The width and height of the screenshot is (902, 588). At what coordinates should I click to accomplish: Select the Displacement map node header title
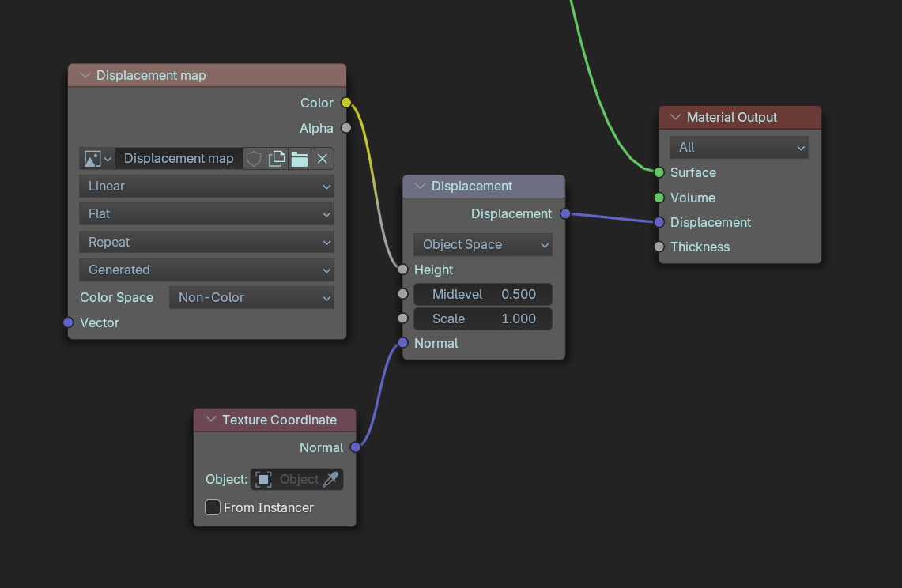[151, 75]
